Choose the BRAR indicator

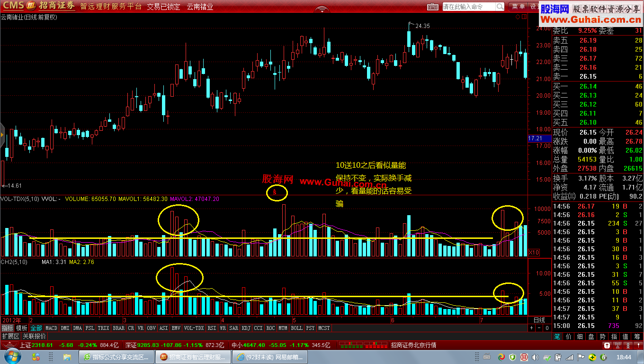[118, 328]
